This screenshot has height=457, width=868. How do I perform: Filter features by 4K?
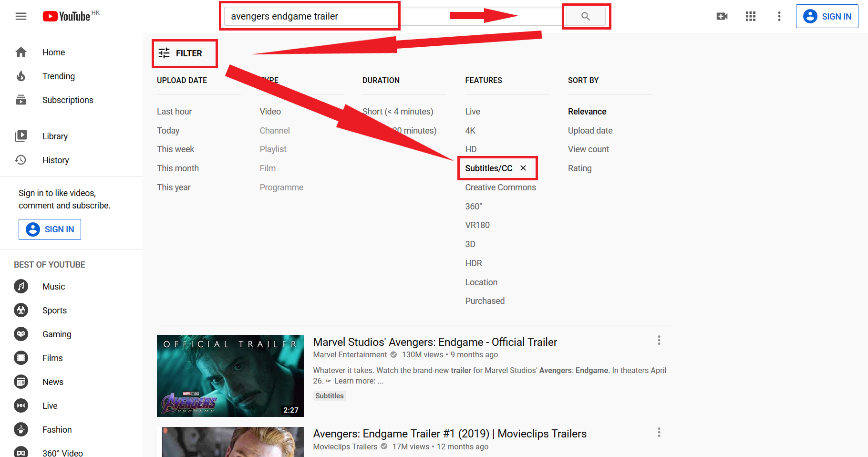pos(470,130)
